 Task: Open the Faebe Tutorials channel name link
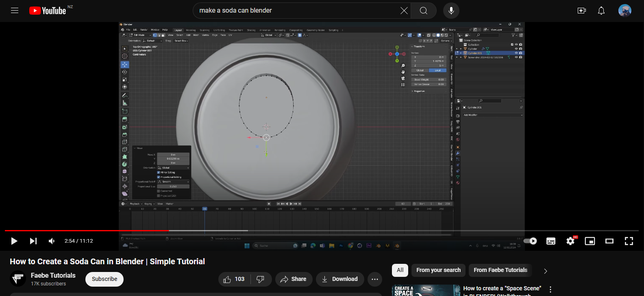[x=53, y=275]
